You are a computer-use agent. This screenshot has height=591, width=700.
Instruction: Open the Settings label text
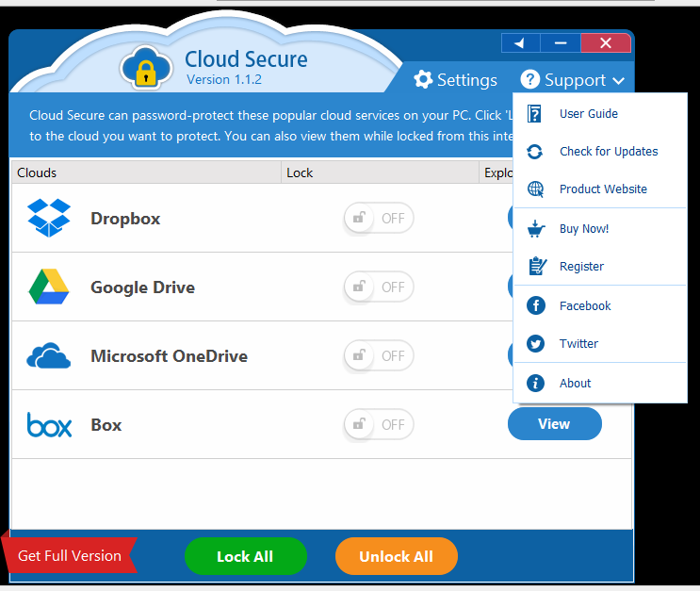point(467,80)
